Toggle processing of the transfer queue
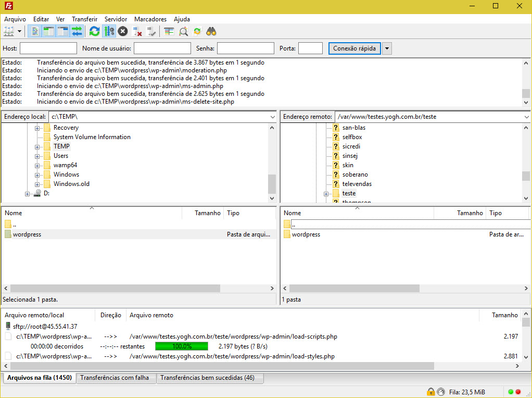Image resolution: width=532 pixels, height=398 pixels. pos(109,32)
